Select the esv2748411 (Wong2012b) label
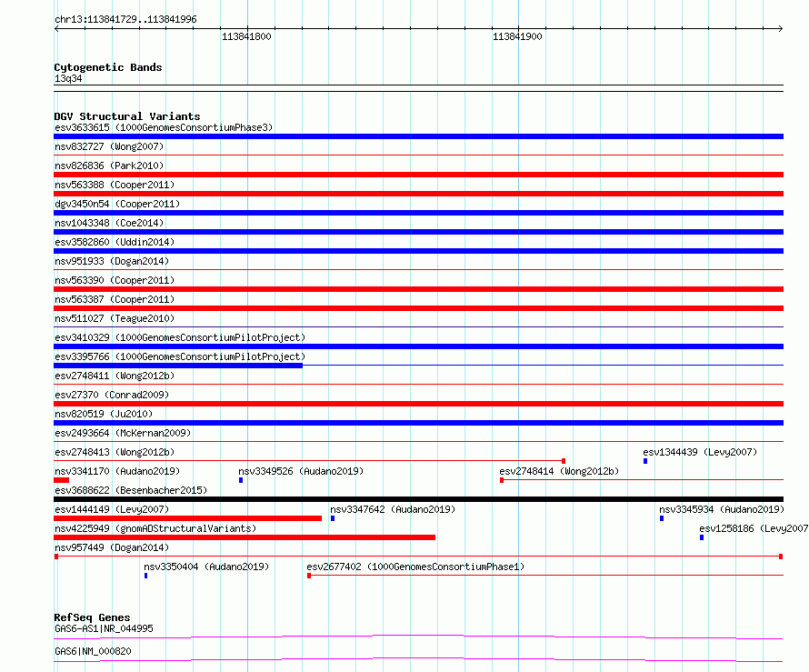The image size is (809, 672). click(x=115, y=376)
